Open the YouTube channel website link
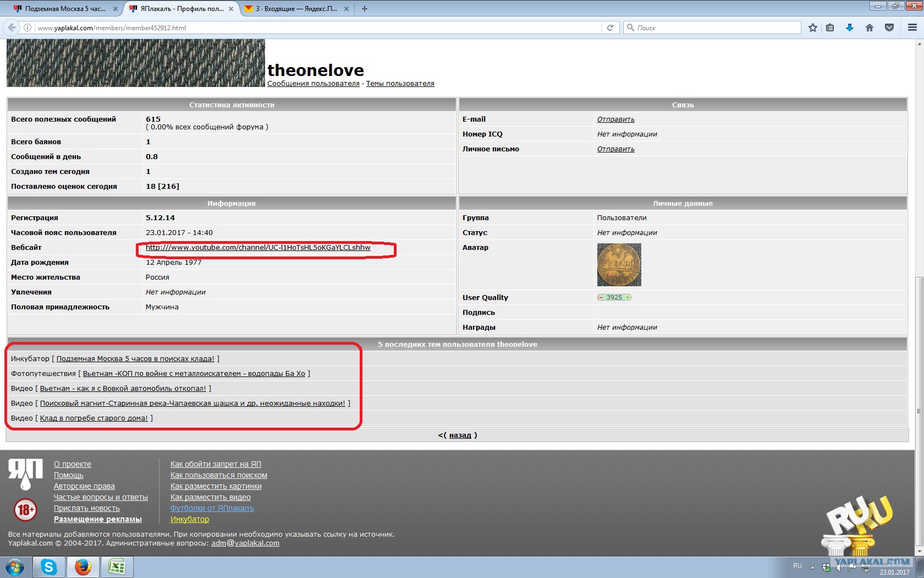Image resolution: width=924 pixels, height=578 pixels. 258,248
